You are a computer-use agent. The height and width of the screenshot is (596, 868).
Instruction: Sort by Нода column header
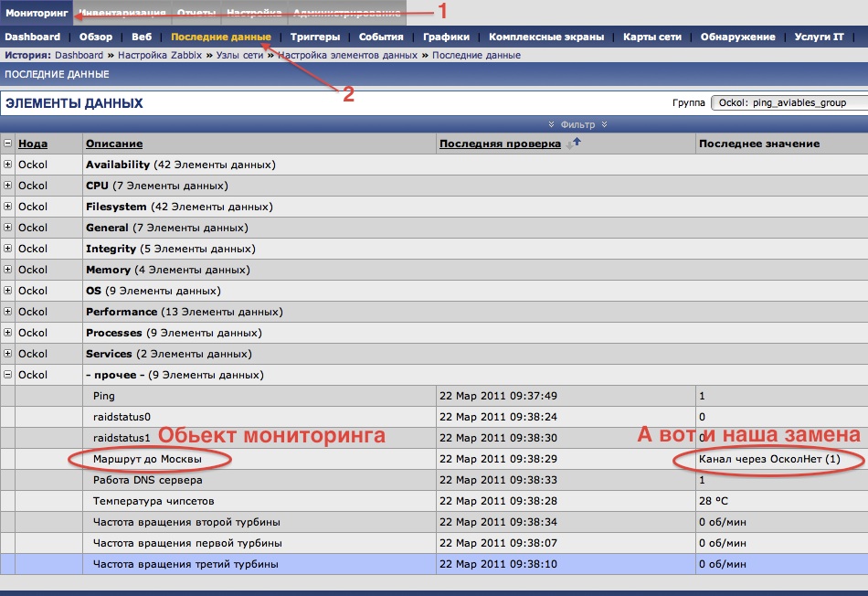[33, 144]
